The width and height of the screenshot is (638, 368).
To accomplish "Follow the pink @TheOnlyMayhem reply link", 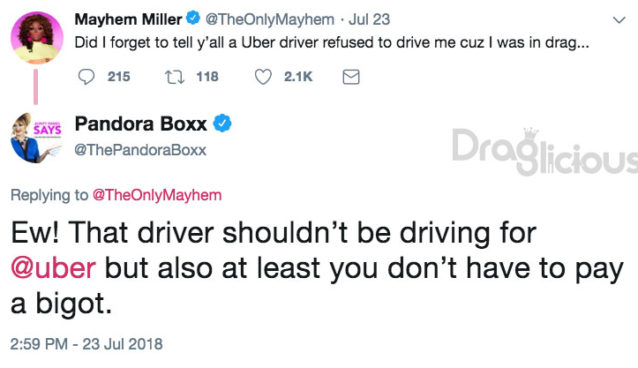I will click(157, 195).
